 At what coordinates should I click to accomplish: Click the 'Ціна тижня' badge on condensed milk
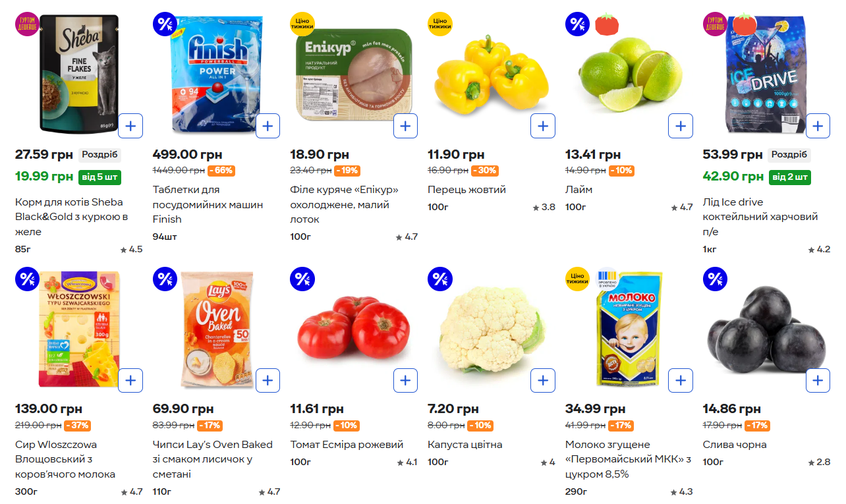(x=577, y=279)
